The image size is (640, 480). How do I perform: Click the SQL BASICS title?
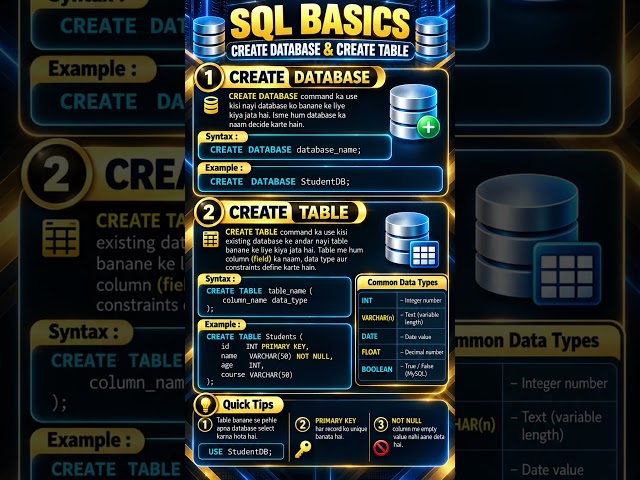click(320, 23)
